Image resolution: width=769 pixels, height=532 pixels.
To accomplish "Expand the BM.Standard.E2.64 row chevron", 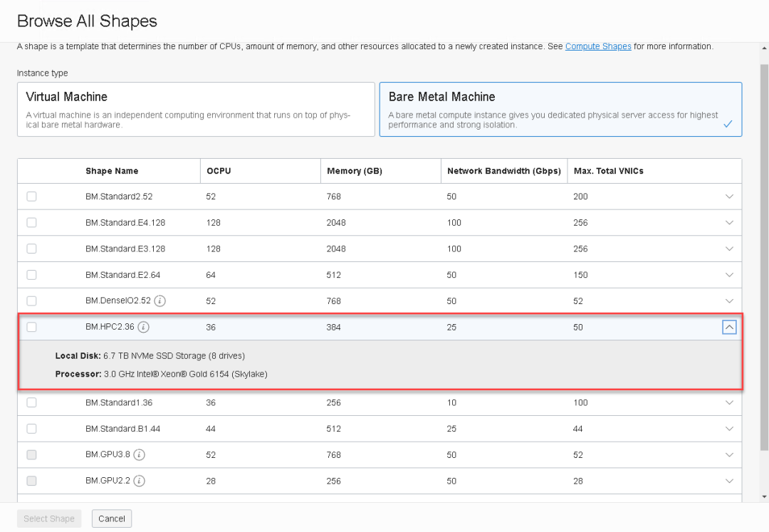I will pyautogui.click(x=728, y=275).
